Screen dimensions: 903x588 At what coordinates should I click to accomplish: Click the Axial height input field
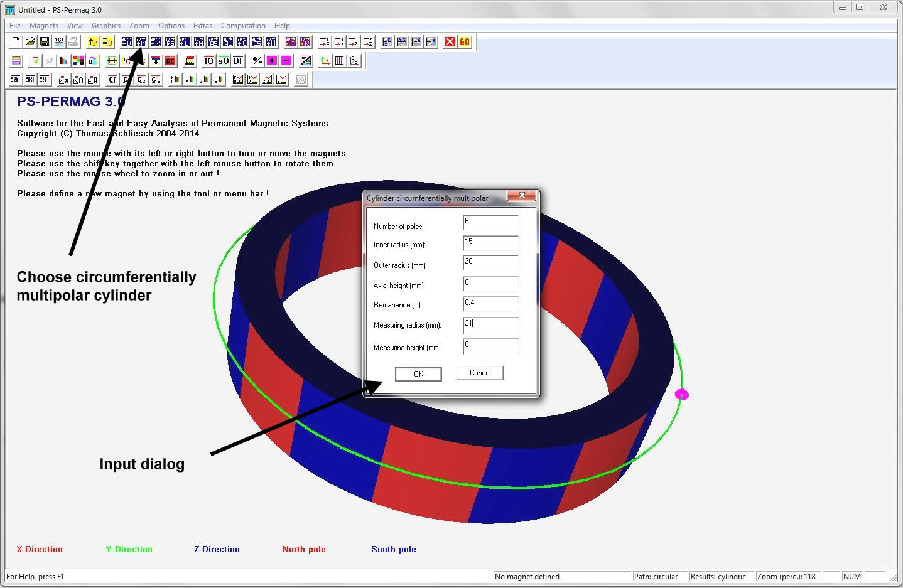pos(490,284)
